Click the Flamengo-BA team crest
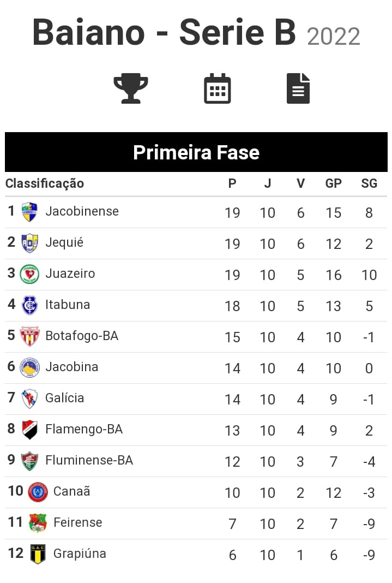392x583 pixels. tap(29, 430)
